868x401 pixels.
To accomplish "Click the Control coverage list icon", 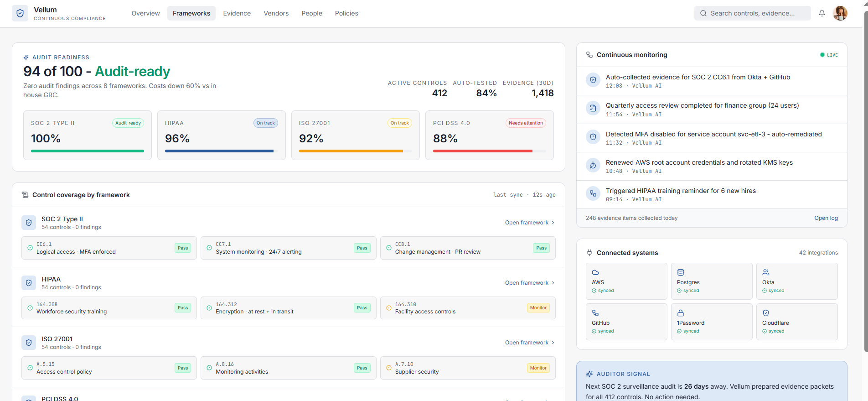I will [x=25, y=195].
